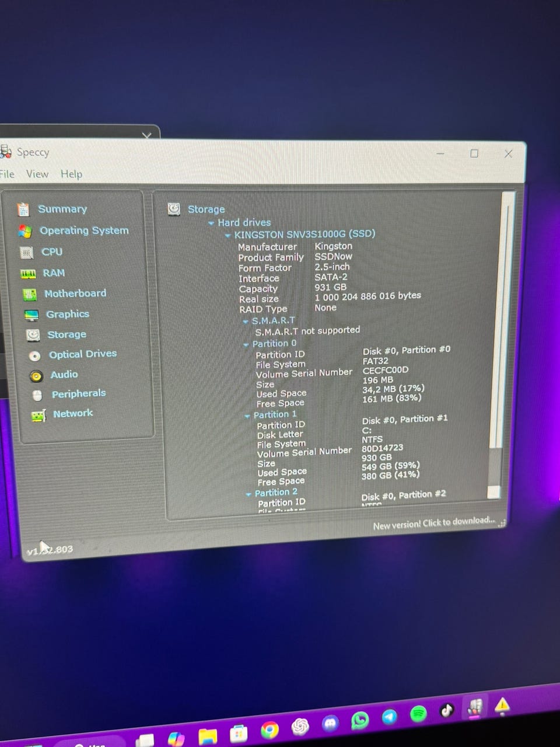This screenshot has width=560, height=747.
Task: Collapse the Partition 0 node
Action: pos(246,344)
